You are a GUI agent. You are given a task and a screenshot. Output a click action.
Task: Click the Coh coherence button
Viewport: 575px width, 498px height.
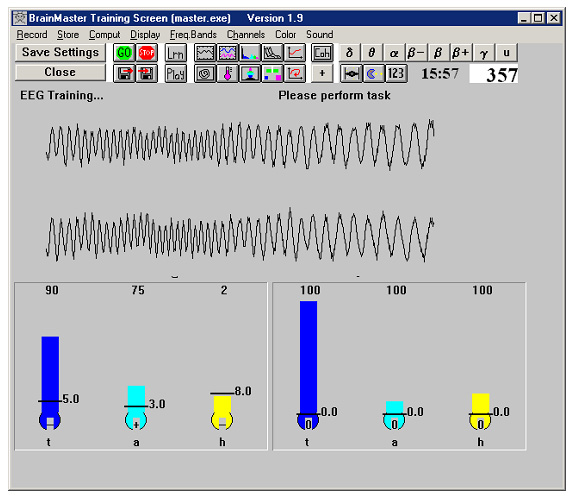click(x=322, y=53)
